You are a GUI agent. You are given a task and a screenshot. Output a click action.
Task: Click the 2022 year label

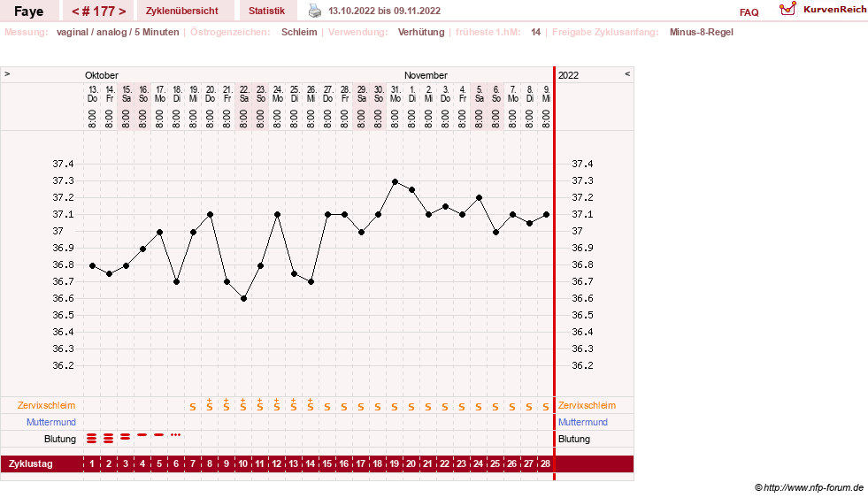point(568,75)
